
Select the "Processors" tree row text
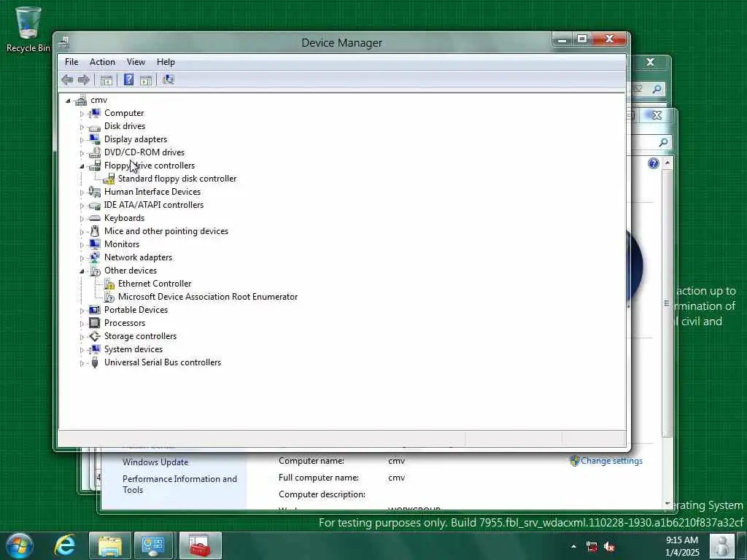(x=125, y=323)
